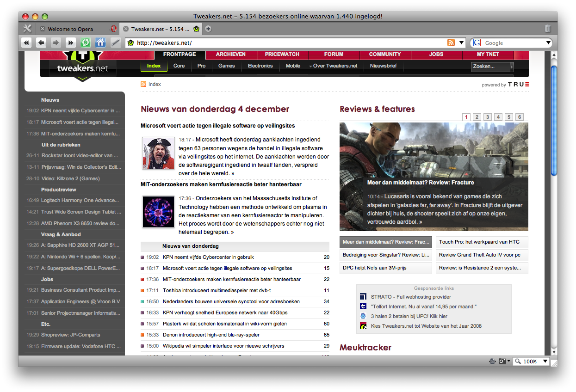Open the Opera panels wrench icon
The image size is (576, 392).
coord(27,29)
